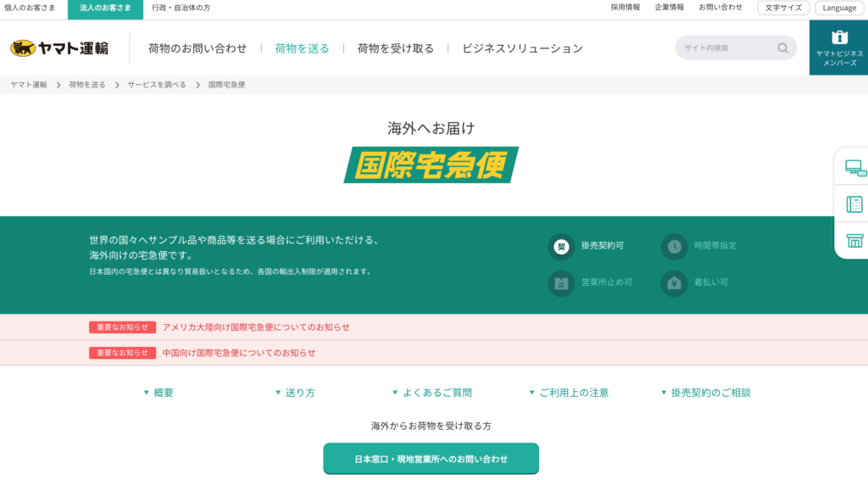Screen dimensions: 868x480
Task: Open the 中国向け国際宅急便 notice
Action: 238,353
